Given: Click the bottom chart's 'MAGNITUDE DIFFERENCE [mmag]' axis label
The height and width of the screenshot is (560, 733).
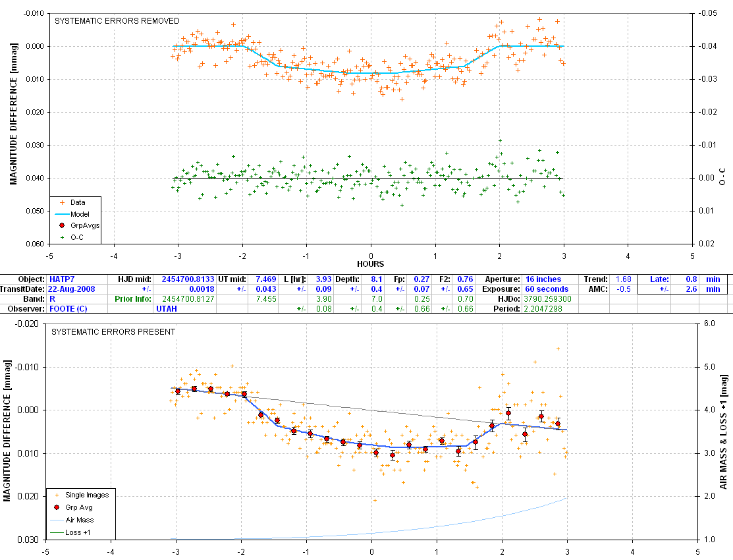Looking at the screenshot, I should pyautogui.click(x=7, y=431).
